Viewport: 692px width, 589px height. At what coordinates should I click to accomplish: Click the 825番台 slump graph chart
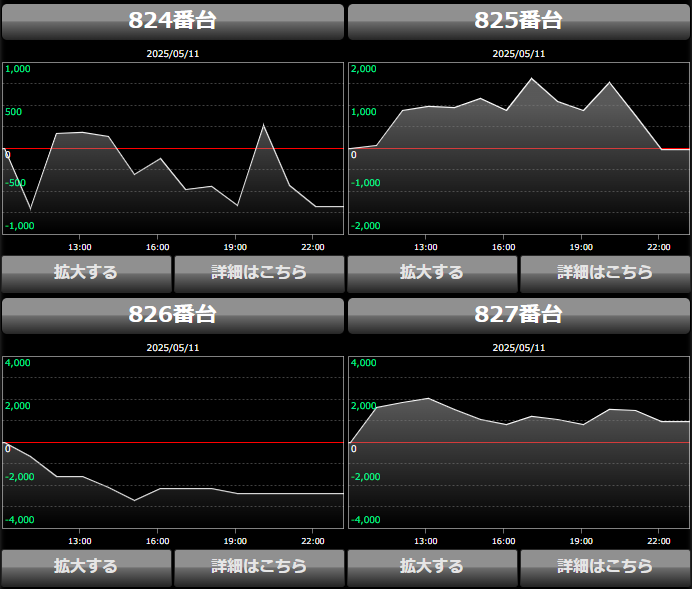click(519, 148)
